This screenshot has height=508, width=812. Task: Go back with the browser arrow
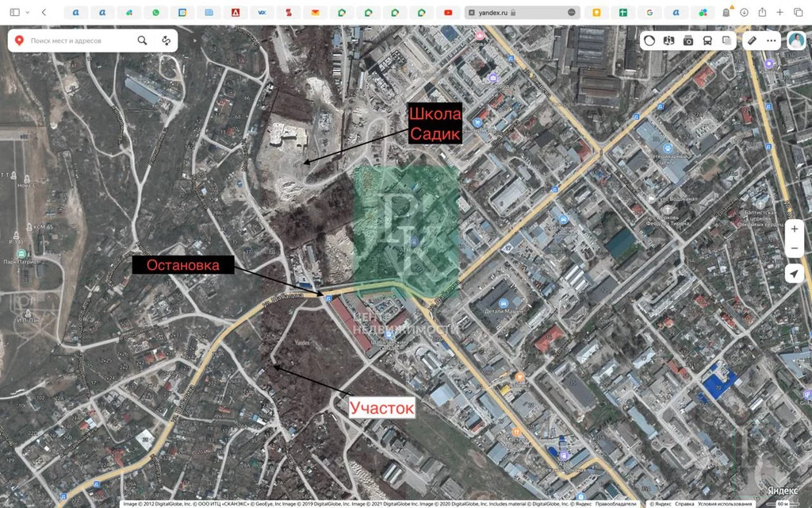(44, 12)
